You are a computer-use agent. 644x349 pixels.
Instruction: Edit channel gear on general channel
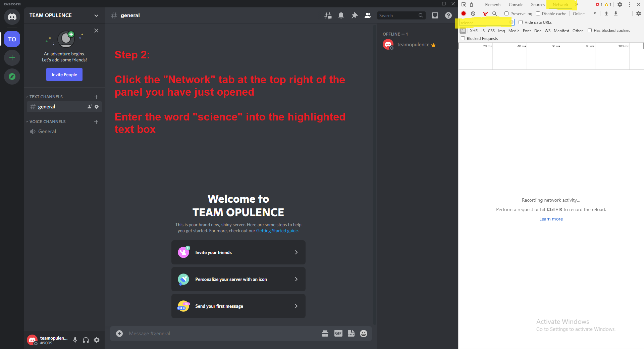click(97, 107)
